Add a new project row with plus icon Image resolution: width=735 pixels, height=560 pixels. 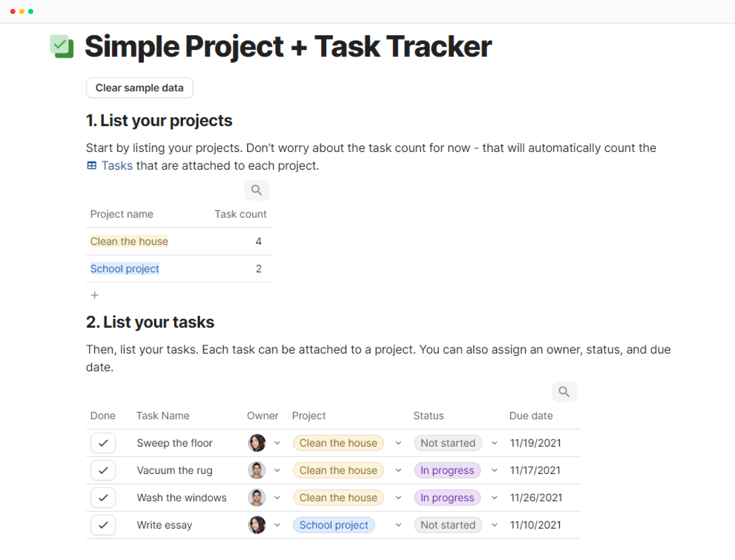tap(95, 295)
